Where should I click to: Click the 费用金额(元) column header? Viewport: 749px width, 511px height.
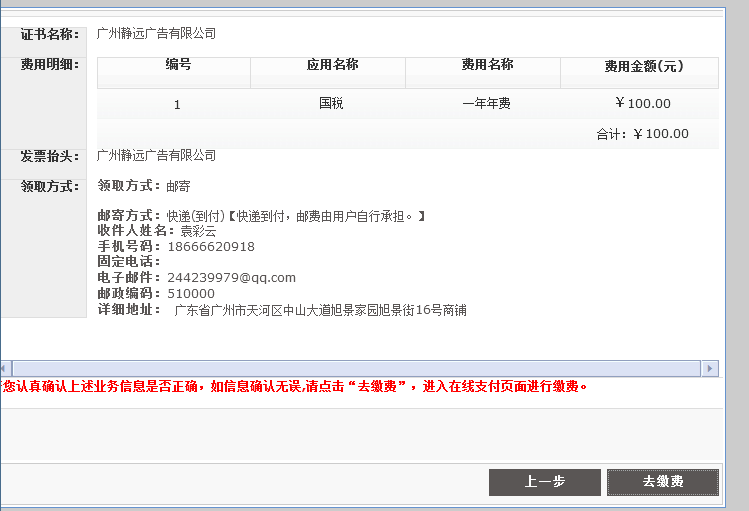[640, 73]
